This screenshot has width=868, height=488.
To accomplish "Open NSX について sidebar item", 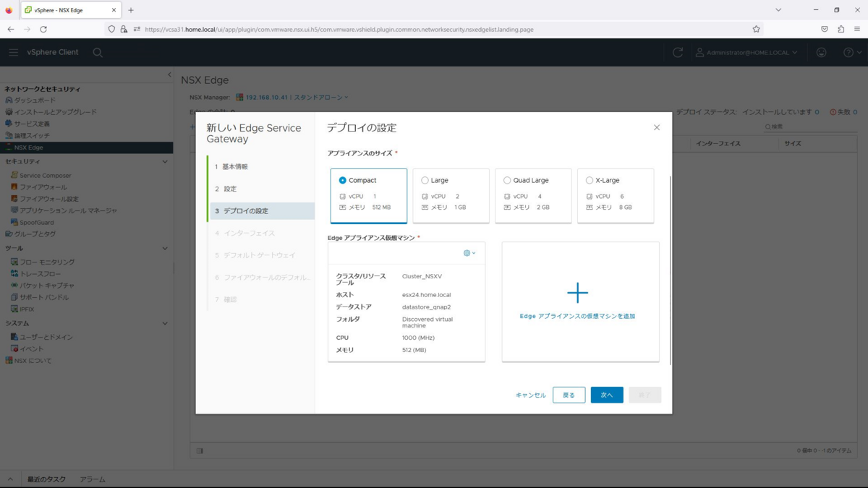I will click(33, 360).
